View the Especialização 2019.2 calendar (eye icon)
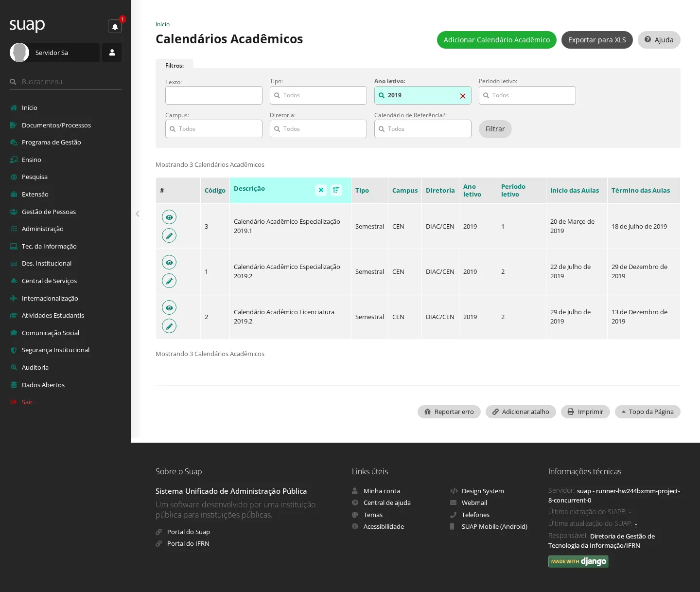 (169, 262)
